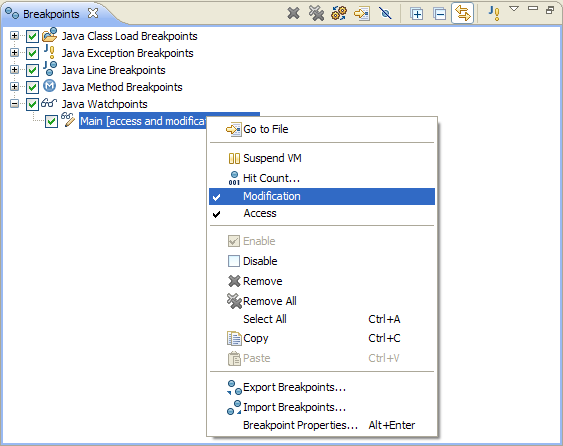Click Import Breakpoints icon in menu

tap(234, 407)
